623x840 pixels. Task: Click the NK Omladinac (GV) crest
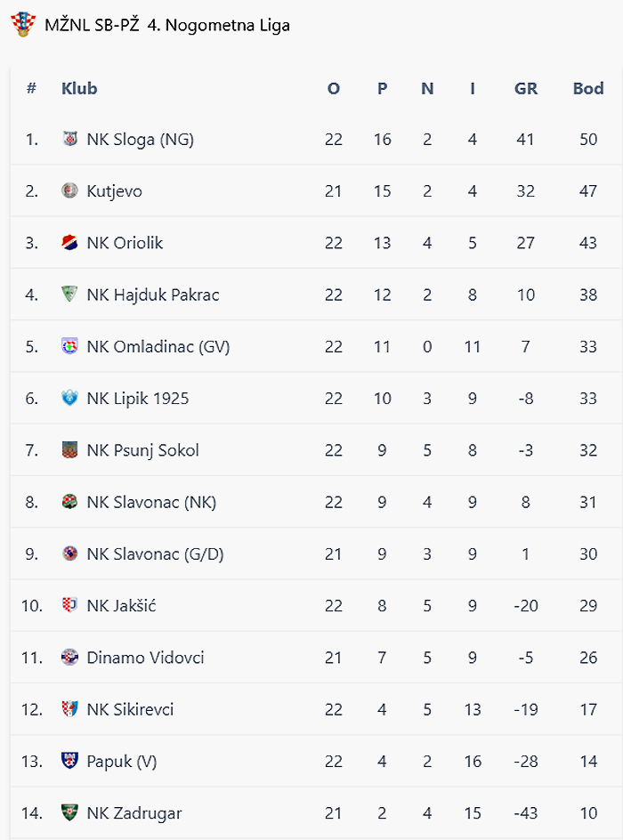pyautogui.click(x=70, y=346)
